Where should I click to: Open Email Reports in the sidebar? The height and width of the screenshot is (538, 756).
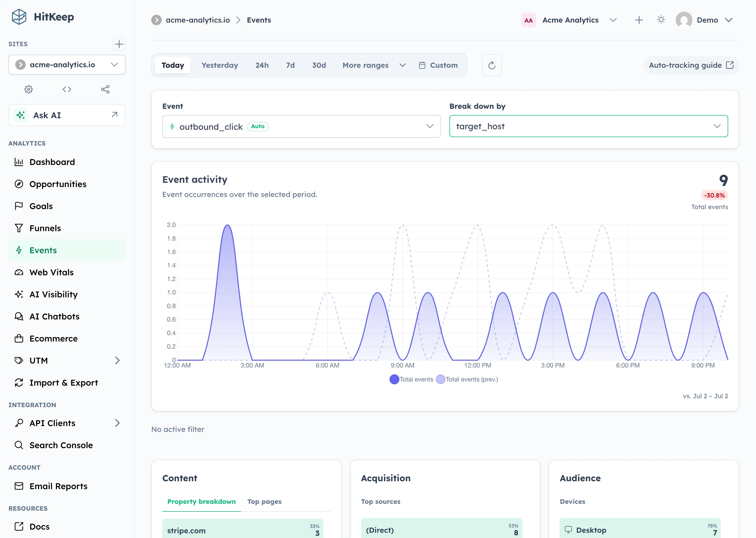tap(67, 486)
